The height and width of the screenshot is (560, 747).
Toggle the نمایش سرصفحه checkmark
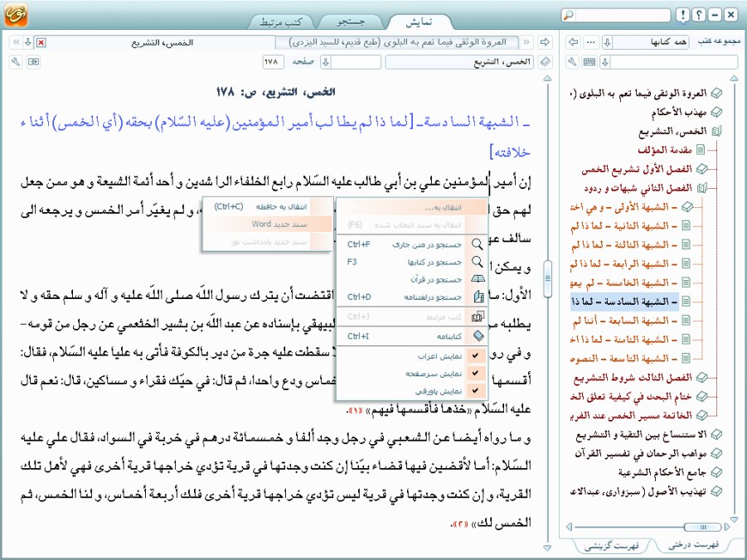475,374
